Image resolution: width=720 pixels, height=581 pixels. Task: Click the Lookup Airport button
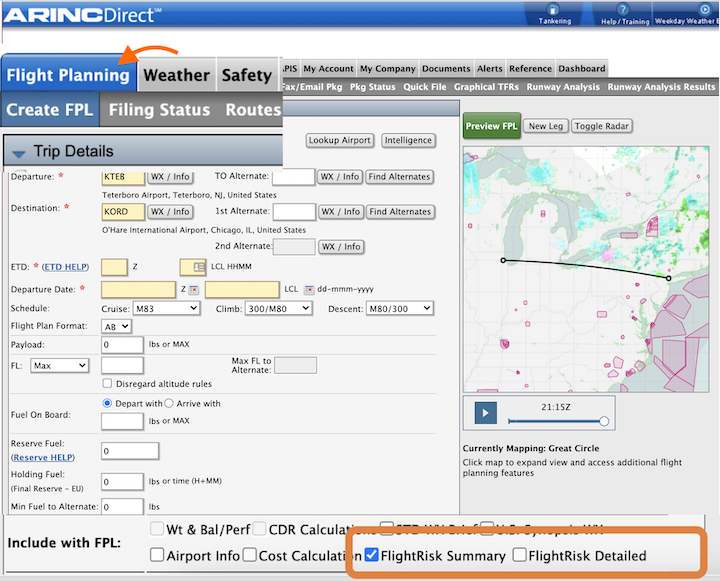point(339,140)
